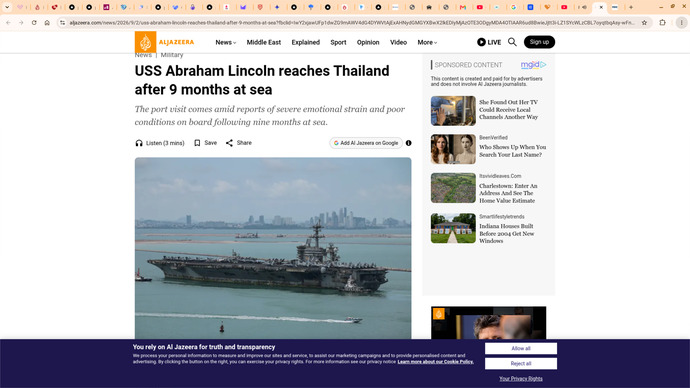
Task: Open 'She Found Out Her TV' ad link
Action: (x=508, y=110)
